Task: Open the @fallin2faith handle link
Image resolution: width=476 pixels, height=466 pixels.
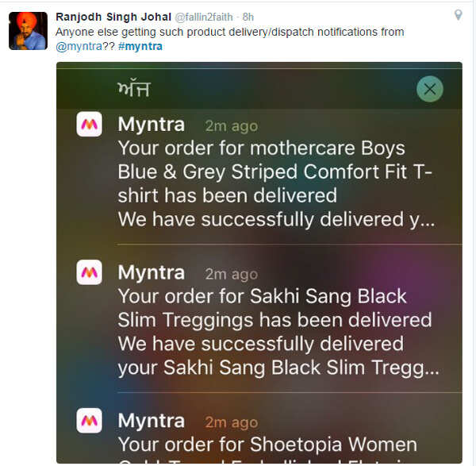Action: click(x=204, y=17)
